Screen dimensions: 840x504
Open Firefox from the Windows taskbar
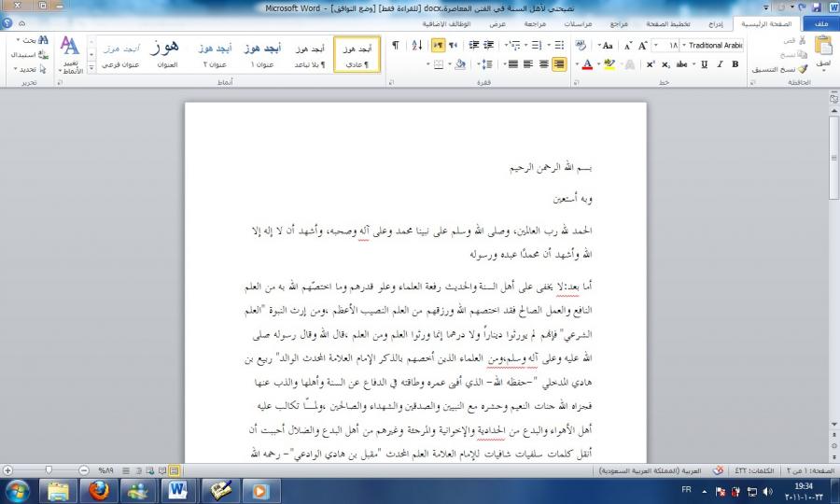[x=100, y=490]
